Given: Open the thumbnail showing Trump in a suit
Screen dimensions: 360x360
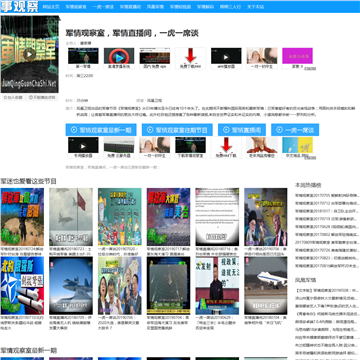Looking at the screenshot, I should pos(266,217).
